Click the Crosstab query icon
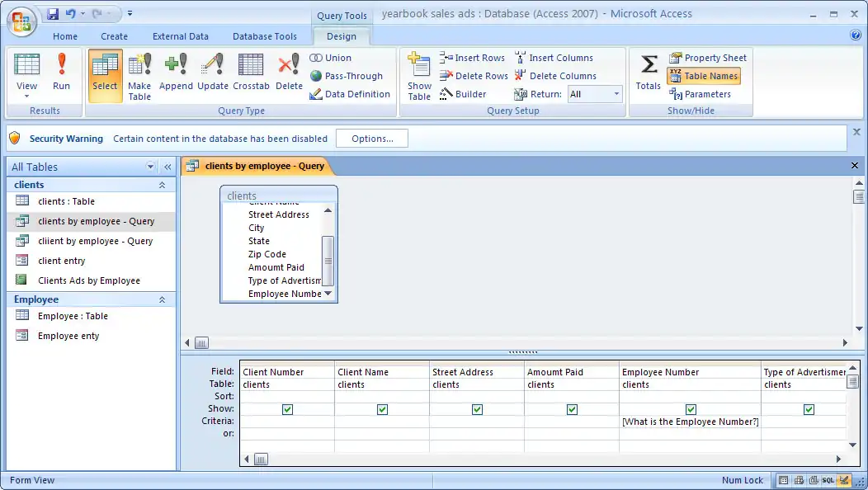The width and height of the screenshot is (868, 490). [251, 73]
